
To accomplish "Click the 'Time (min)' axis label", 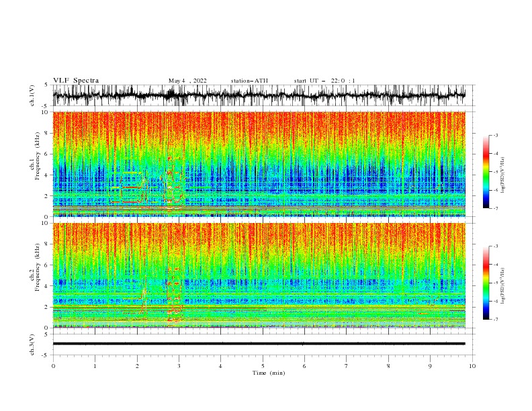I will click(269, 373).
